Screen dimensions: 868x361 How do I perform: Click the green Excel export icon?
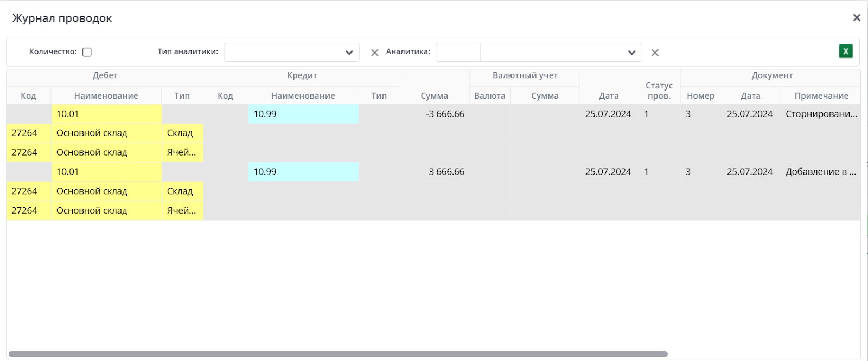coord(845,51)
